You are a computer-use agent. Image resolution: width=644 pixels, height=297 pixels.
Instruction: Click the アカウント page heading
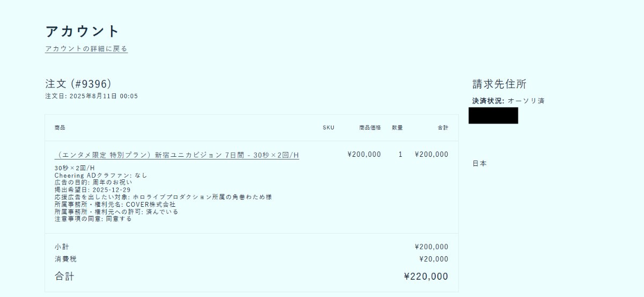[82, 31]
